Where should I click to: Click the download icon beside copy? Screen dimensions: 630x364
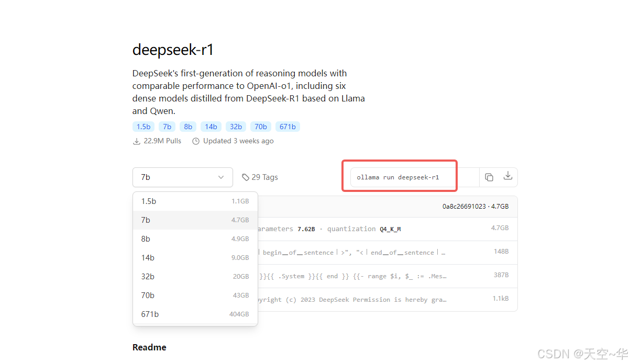507,176
